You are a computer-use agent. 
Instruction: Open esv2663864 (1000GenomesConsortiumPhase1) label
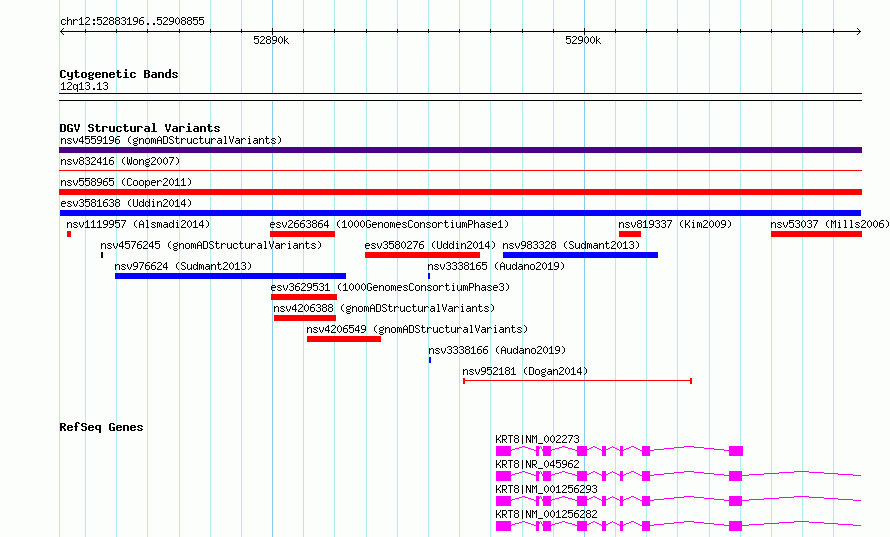click(x=389, y=224)
